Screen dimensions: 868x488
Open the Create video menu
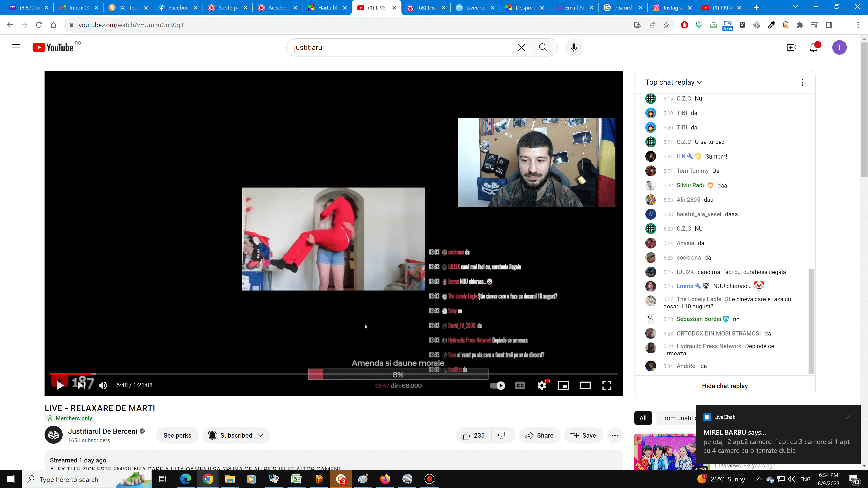click(x=792, y=47)
